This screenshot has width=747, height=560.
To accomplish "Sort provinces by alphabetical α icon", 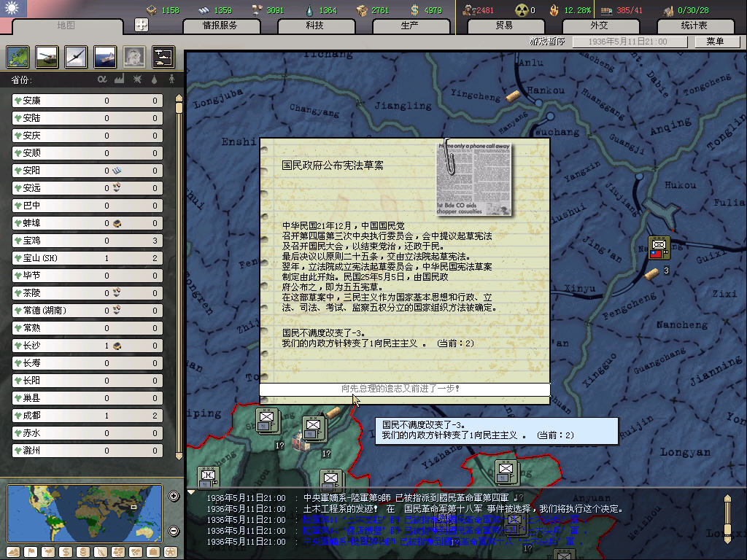I will click(102, 79).
